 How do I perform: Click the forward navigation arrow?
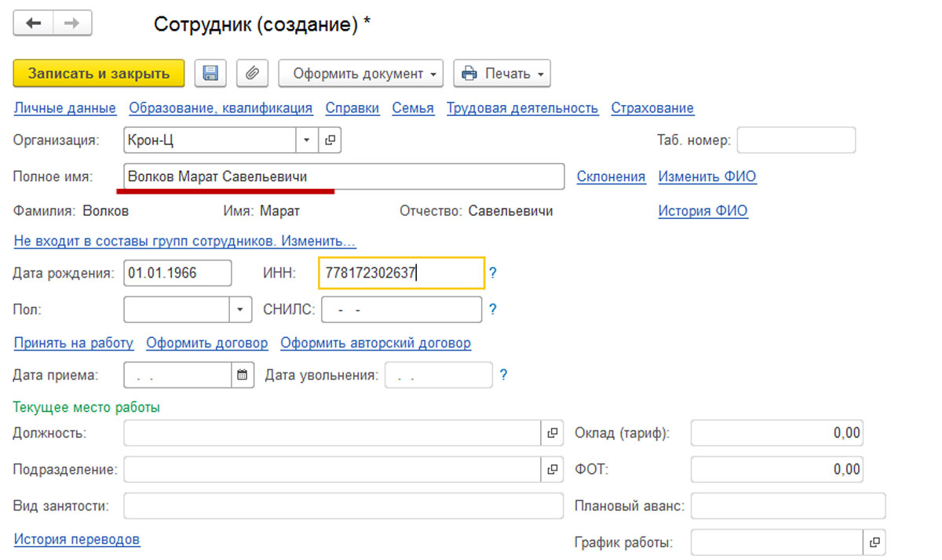pyautogui.click(x=72, y=24)
